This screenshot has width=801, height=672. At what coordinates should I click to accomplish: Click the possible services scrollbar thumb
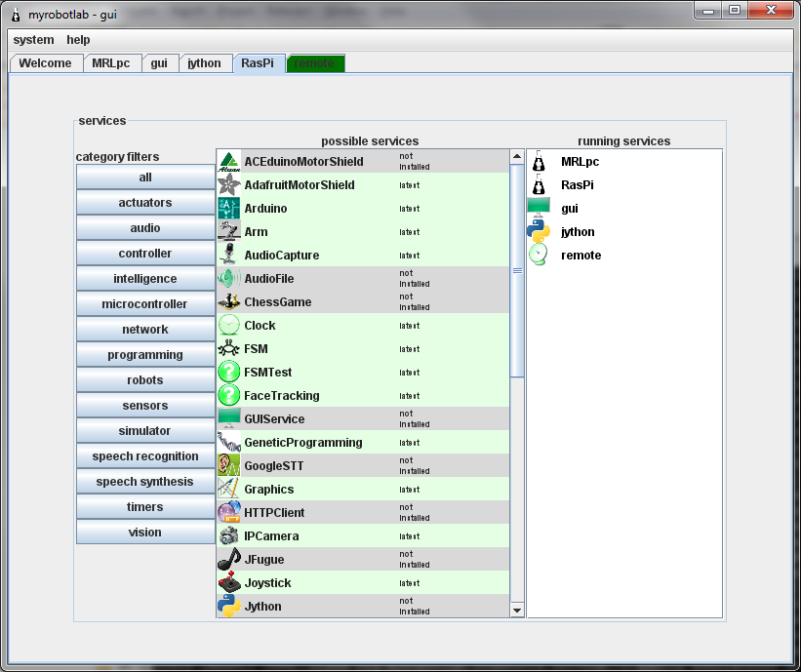517,270
